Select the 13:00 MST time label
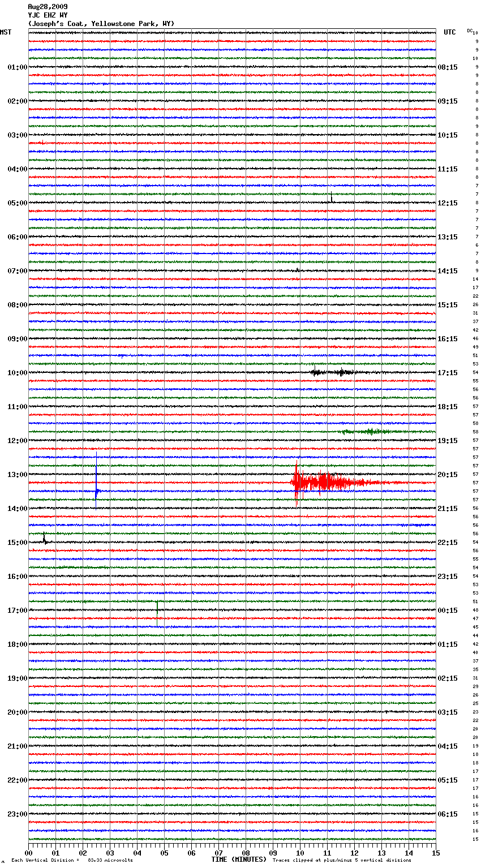Image resolution: width=481 pixels, height=868 pixels. tap(18, 475)
